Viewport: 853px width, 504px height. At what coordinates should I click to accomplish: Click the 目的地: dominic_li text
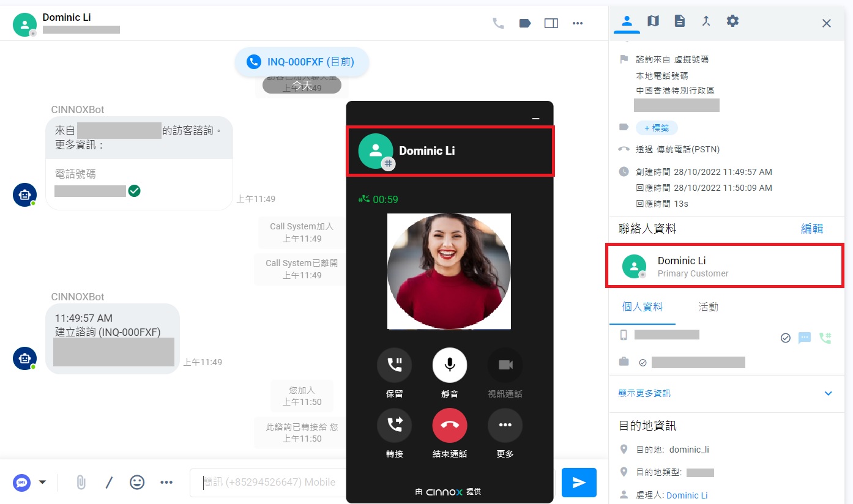(672, 450)
